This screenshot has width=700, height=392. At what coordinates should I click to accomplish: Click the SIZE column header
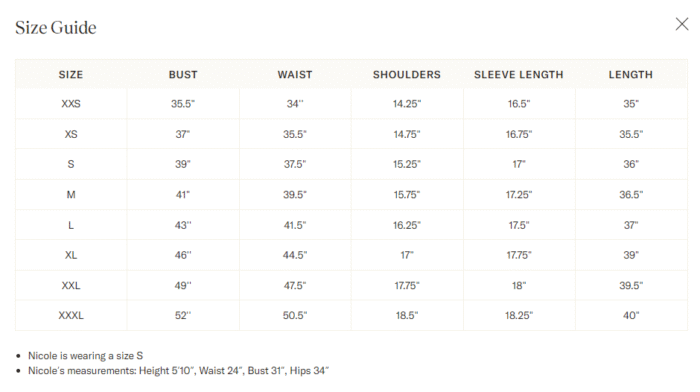pyautogui.click(x=71, y=75)
